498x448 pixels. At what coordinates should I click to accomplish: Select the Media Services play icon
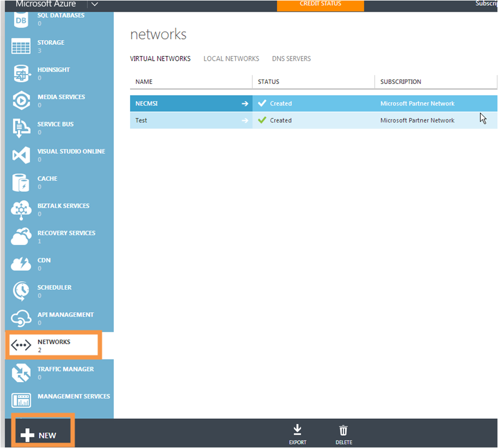21,101
